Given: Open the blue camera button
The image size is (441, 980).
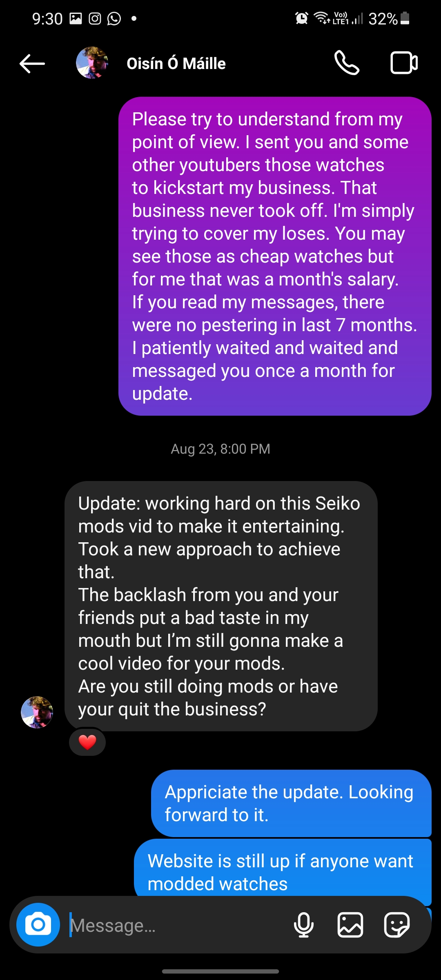Looking at the screenshot, I should click(x=38, y=924).
